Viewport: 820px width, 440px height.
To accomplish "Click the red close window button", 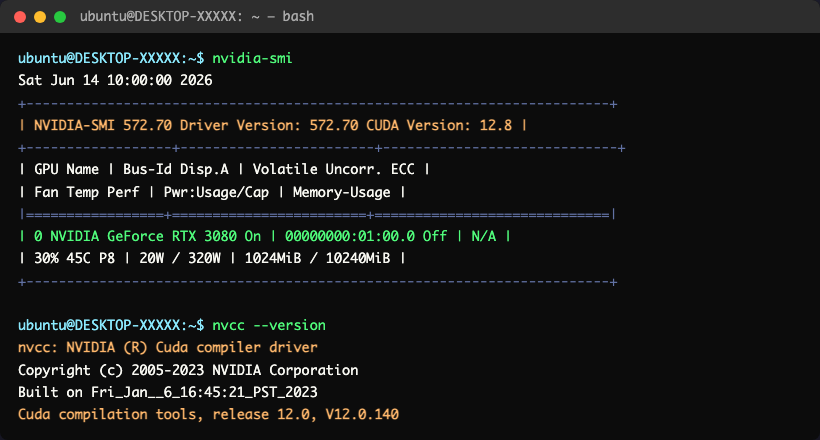I will pyautogui.click(x=20, y=17).
